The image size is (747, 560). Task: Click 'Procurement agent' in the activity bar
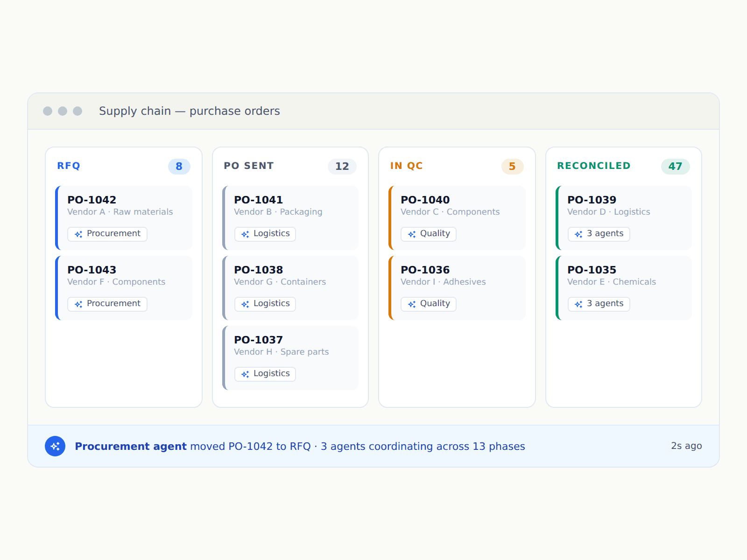131,446
